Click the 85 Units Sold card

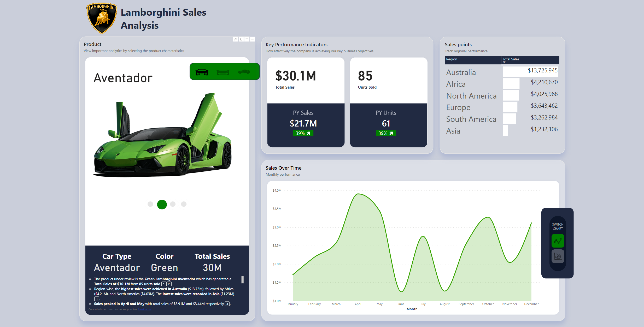[389, 81]
